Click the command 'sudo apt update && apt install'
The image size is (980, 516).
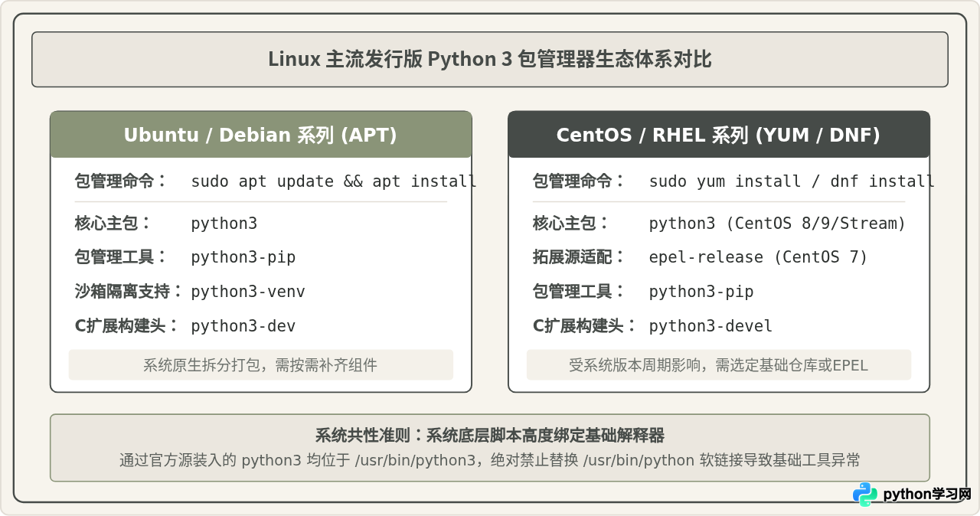coord(334,181)
